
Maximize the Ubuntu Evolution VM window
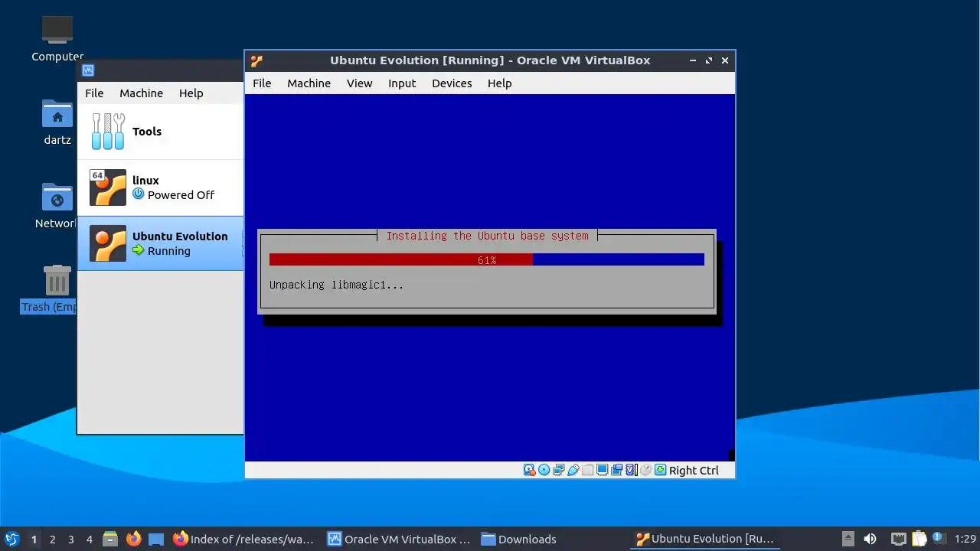coord(709,60)
